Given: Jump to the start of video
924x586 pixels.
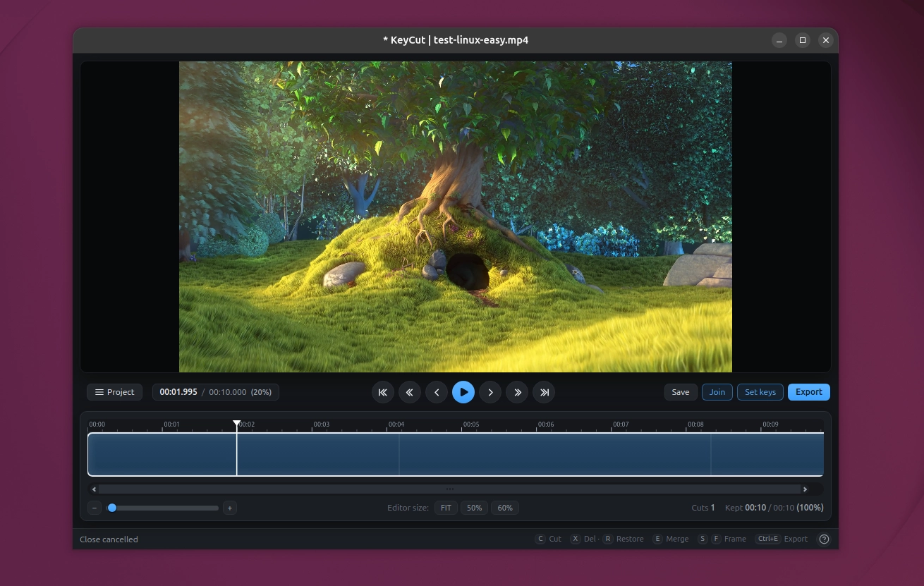Looking at the screenshot, I should click(383, 392).
